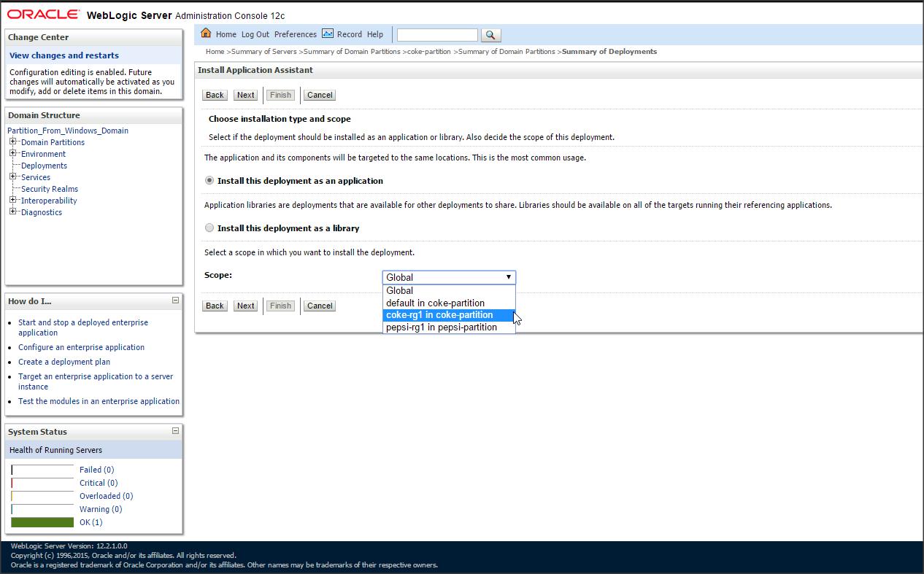Click the magnifier search button
This screenshot has height=574, width=924.
pyautogui.click(x=490, y=35)
